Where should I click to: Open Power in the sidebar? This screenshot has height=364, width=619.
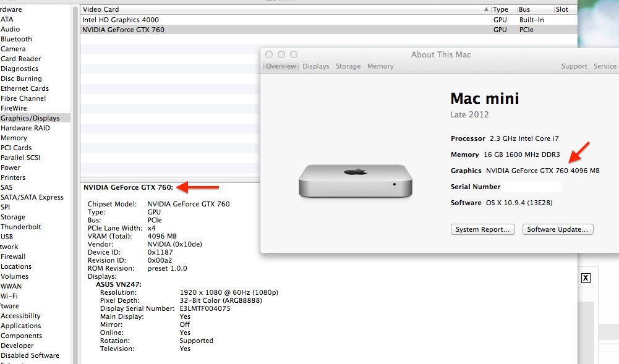tap(11, 167)
